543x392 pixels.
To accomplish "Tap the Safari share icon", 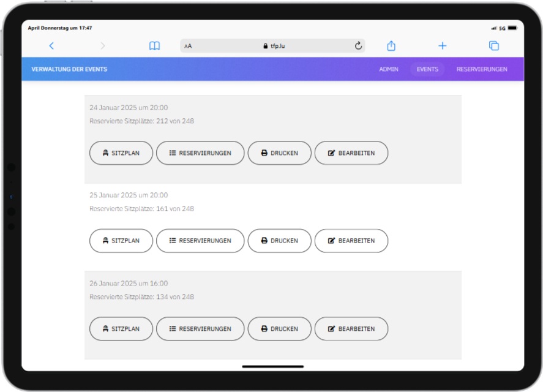I will click(x=391, y=46).
